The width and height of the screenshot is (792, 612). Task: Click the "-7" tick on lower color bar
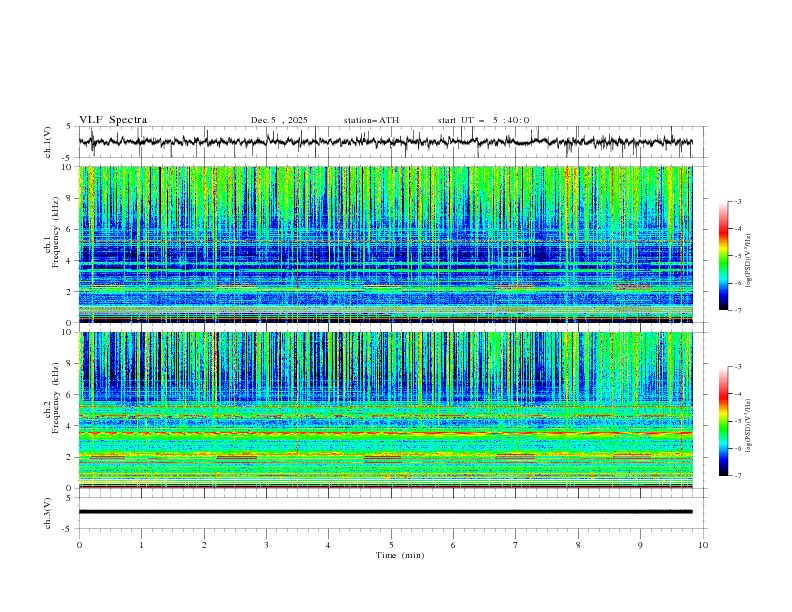738,476
